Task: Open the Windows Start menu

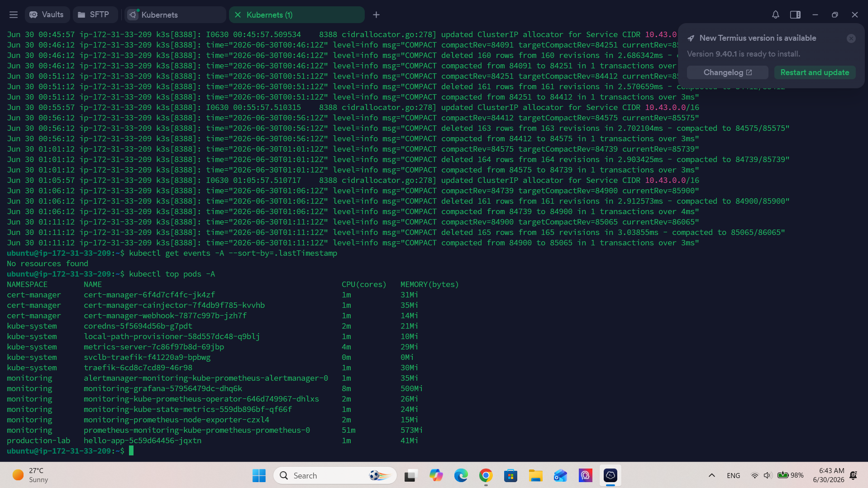Action: click(x=259, y=475)
